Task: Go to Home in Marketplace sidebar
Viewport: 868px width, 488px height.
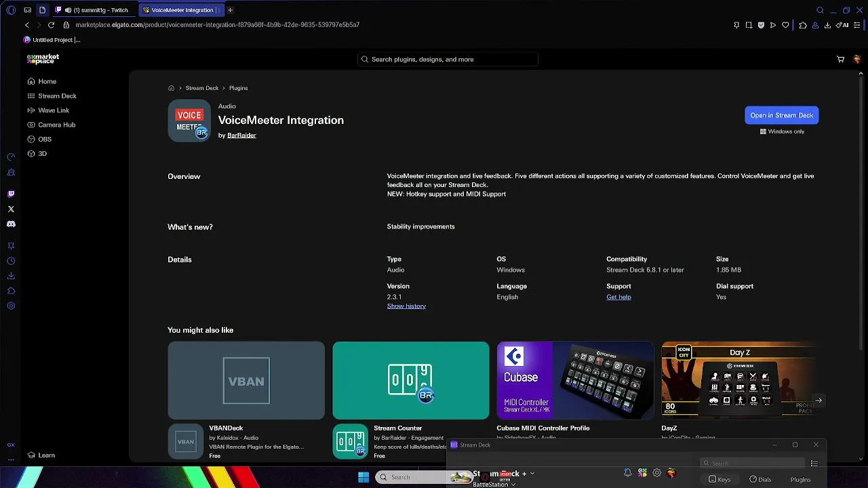Action: (41, 81)
